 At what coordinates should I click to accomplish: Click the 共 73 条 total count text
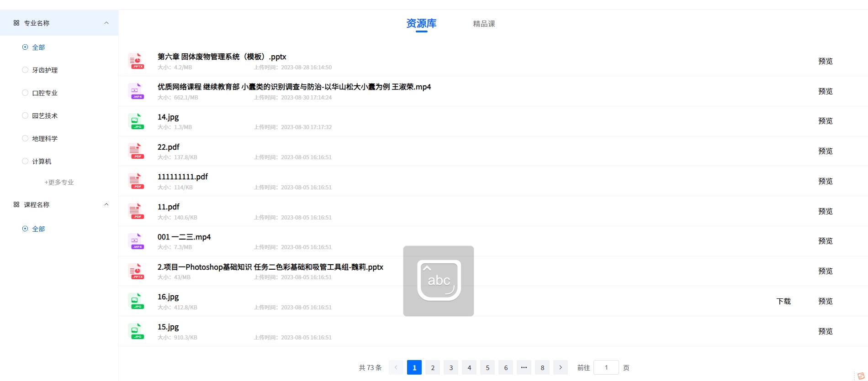click(x=370, y=367)
